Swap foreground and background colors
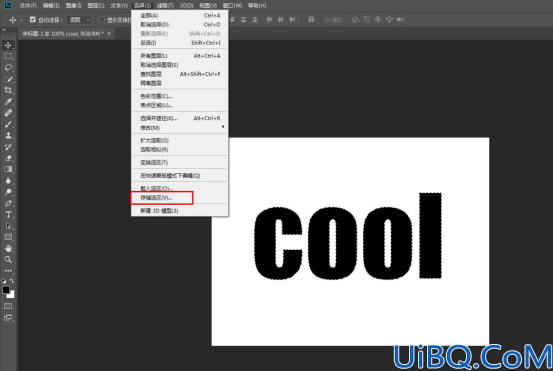 [x=12, y=281]
